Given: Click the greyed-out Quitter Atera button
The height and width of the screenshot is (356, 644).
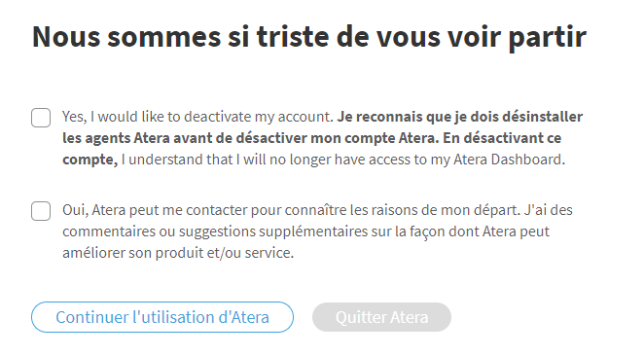Looking at the screenshot, I should click(381, 317).
